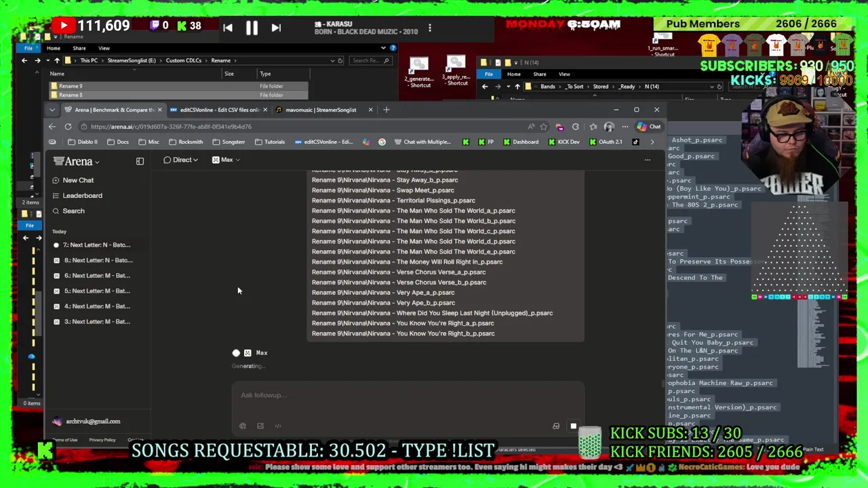The height and width of the screenshot is (488, 868).
Task: Skip to the previous track
Action: coord(228,28)
